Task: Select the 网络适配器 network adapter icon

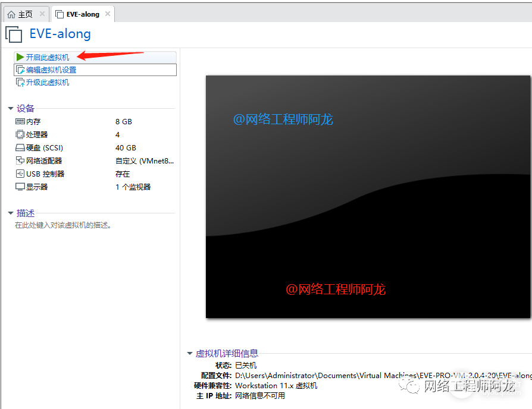Action: pos(20,161)
